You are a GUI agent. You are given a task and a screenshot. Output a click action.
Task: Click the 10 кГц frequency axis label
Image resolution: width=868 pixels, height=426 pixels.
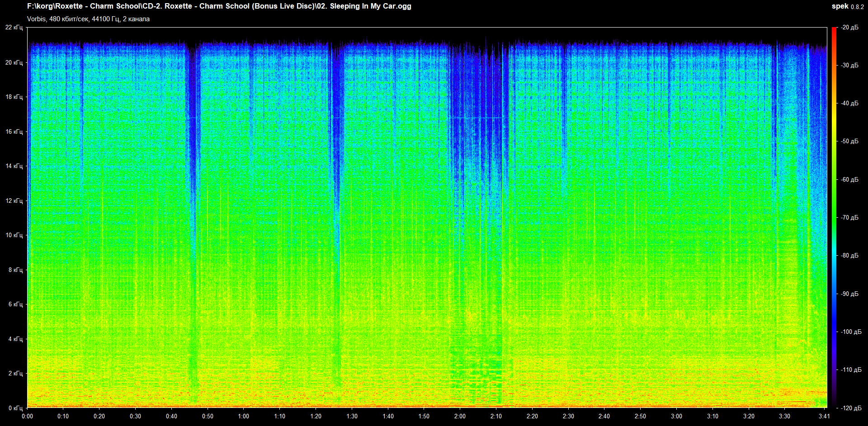pos(14,235)
